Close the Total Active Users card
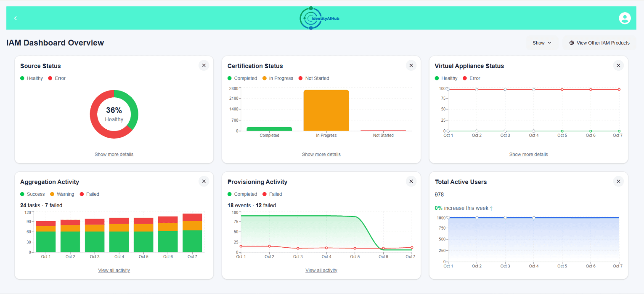 point(618,181)
